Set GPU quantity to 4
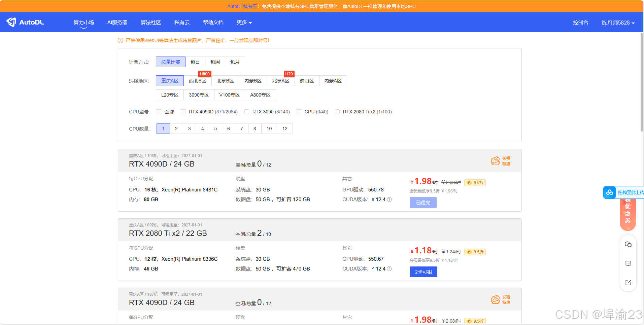 click(x=203, y=129)
